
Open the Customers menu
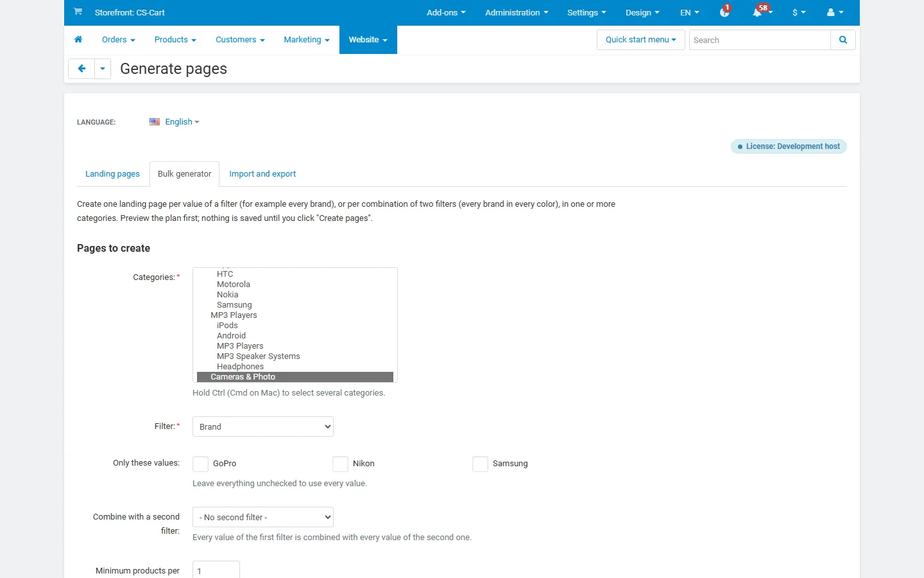(x=240, y=40)
